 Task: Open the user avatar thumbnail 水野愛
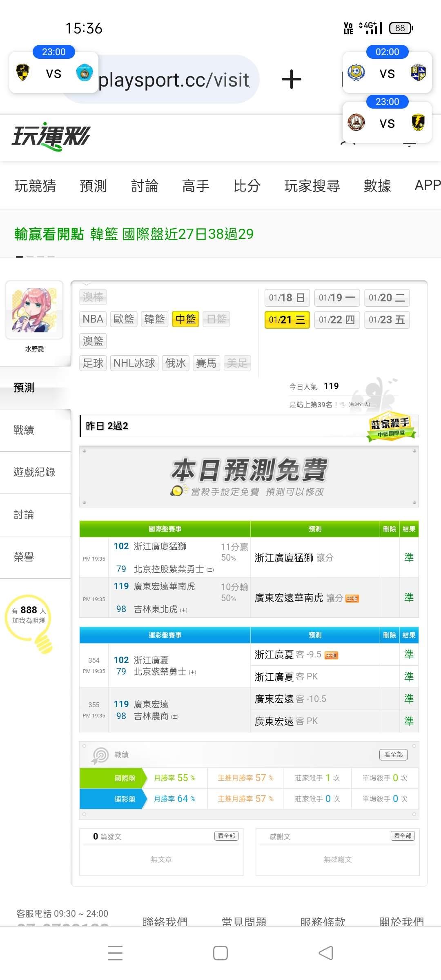click(x=34, y=310)
